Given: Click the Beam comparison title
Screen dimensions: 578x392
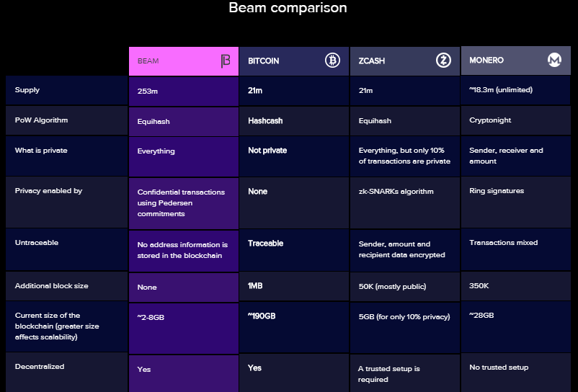Looking at the screenshot, I should [x=288, y=8].
